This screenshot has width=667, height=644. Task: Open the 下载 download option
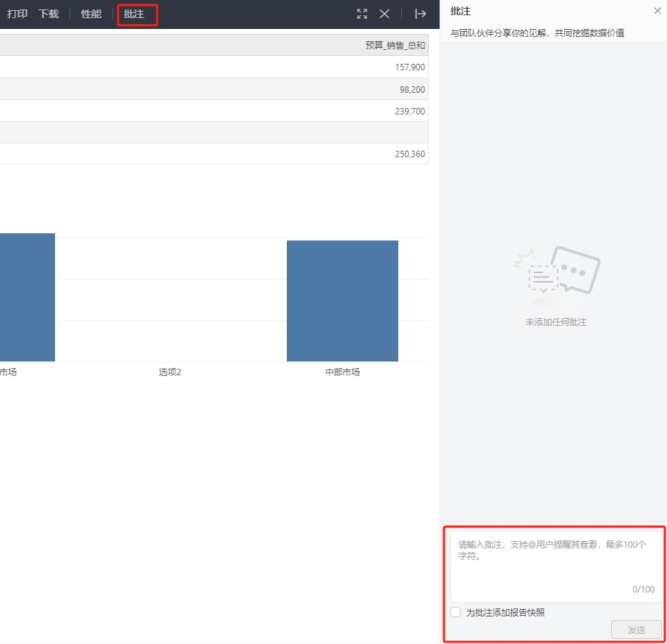click(49, 14)
